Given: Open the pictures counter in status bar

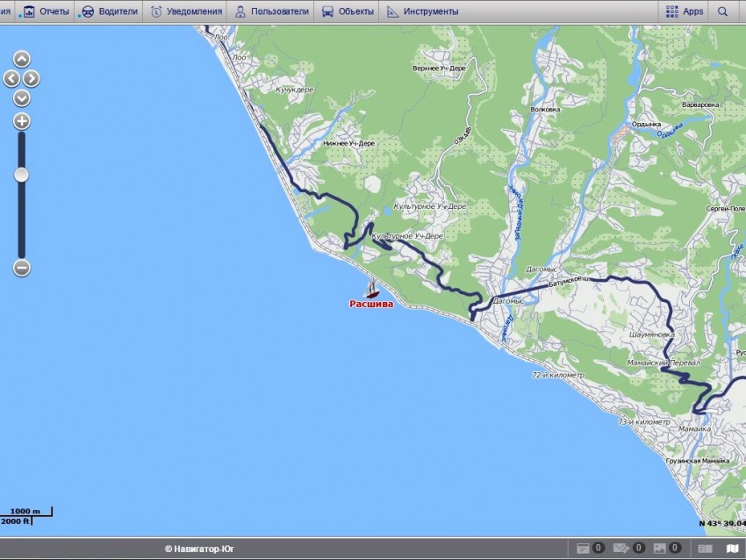Looking at the screenshot, I should (660, 549).
